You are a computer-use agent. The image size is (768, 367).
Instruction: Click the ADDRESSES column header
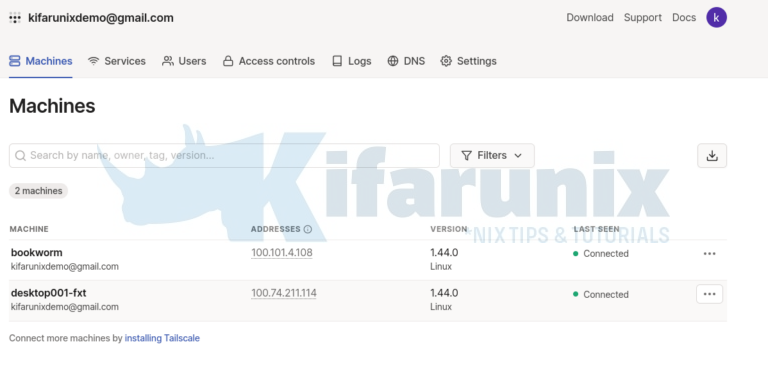click(x=275, y=229)
